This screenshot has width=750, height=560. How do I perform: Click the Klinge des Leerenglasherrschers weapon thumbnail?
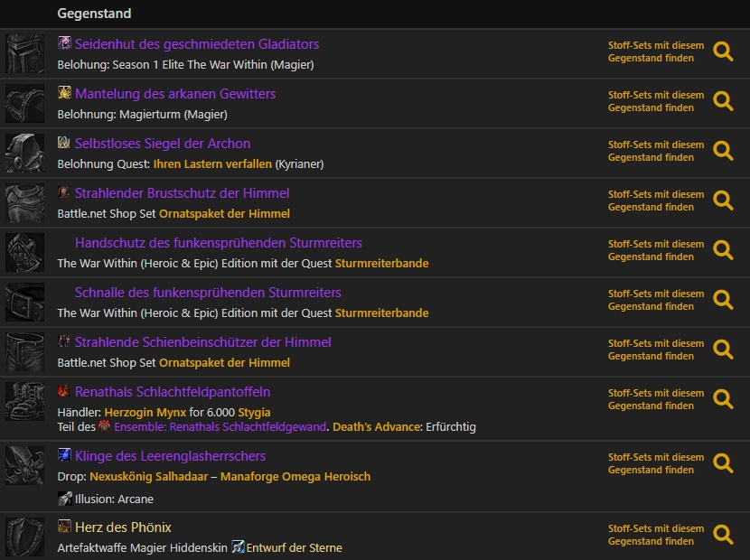pyautogui.click(x=24, y=466)
